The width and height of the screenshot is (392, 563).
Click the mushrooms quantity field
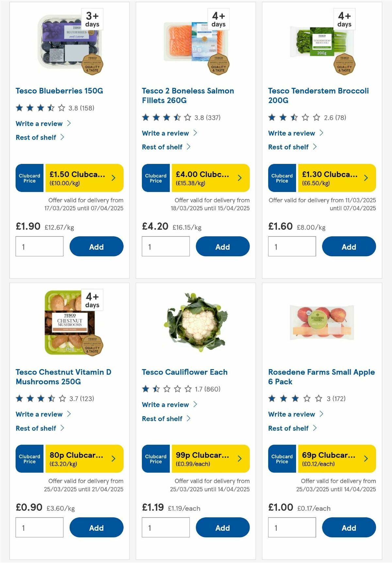point(40,527)
